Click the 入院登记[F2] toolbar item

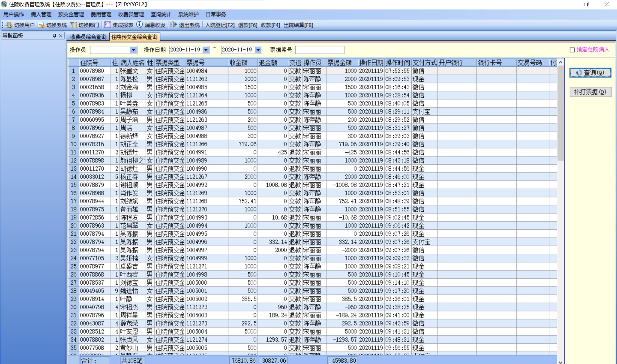pyautogui.click(x=220, y=25)
